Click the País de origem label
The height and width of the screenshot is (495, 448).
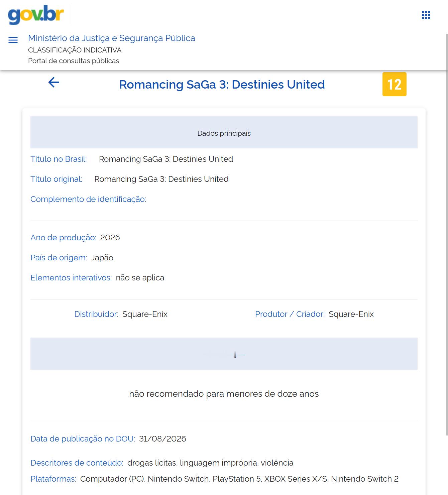[59, 258]
